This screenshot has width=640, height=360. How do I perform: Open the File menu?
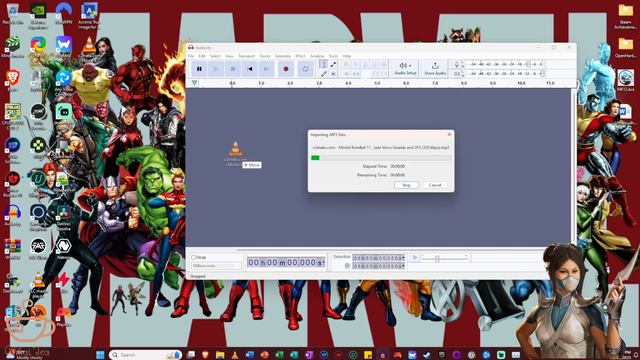coord(191,56)
